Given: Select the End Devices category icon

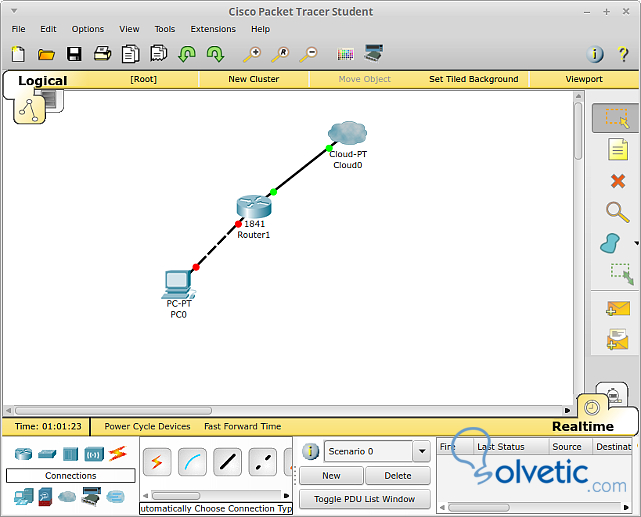Looking at the screenshot, I should tap(23, 497).
